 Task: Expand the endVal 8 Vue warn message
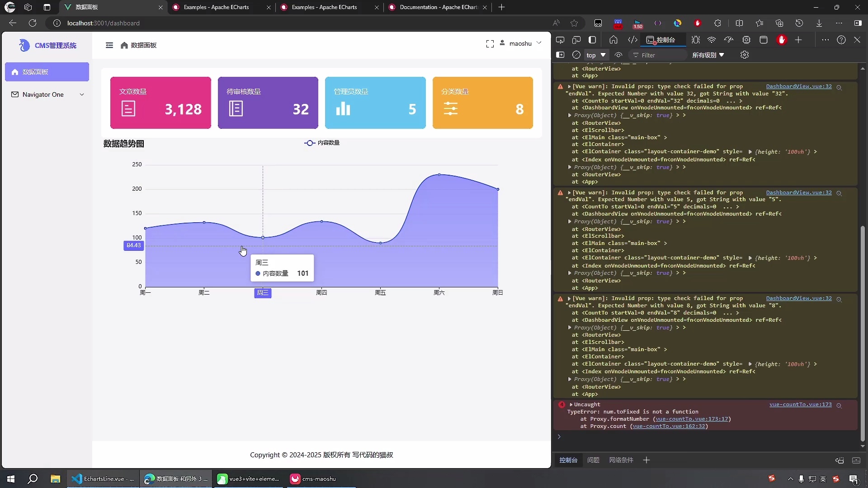569,298
